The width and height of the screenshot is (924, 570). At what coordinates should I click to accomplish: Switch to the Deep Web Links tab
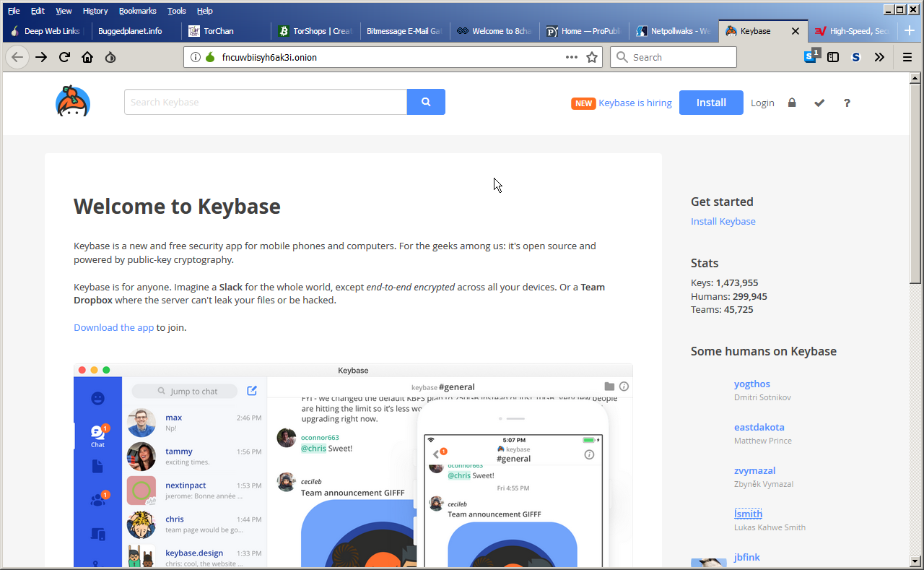coord(46,31)
